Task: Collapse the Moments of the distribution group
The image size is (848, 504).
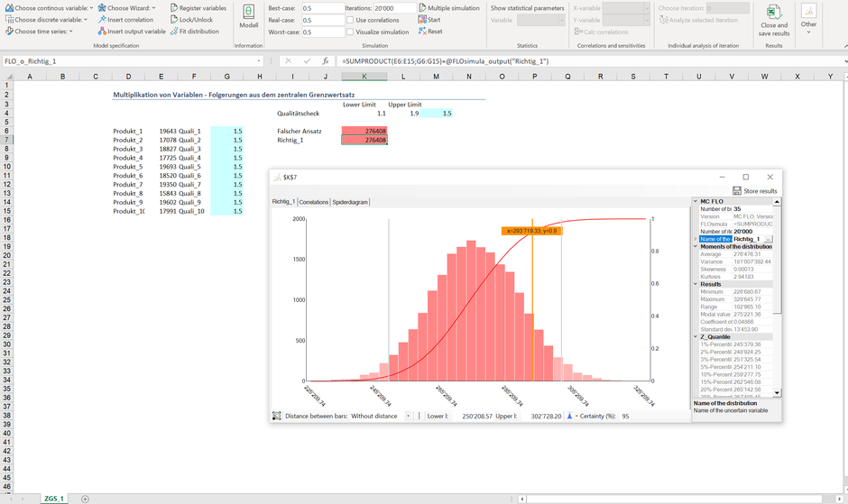Action: 696,247
